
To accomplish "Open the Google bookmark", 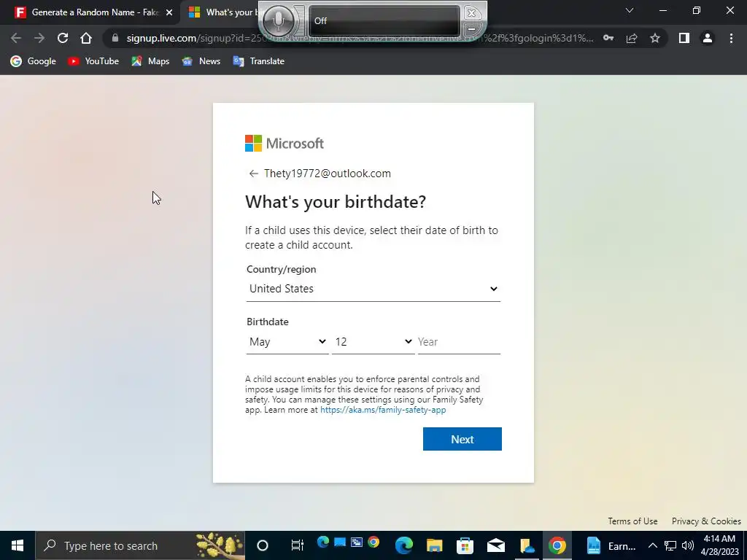I will point(33,61).
